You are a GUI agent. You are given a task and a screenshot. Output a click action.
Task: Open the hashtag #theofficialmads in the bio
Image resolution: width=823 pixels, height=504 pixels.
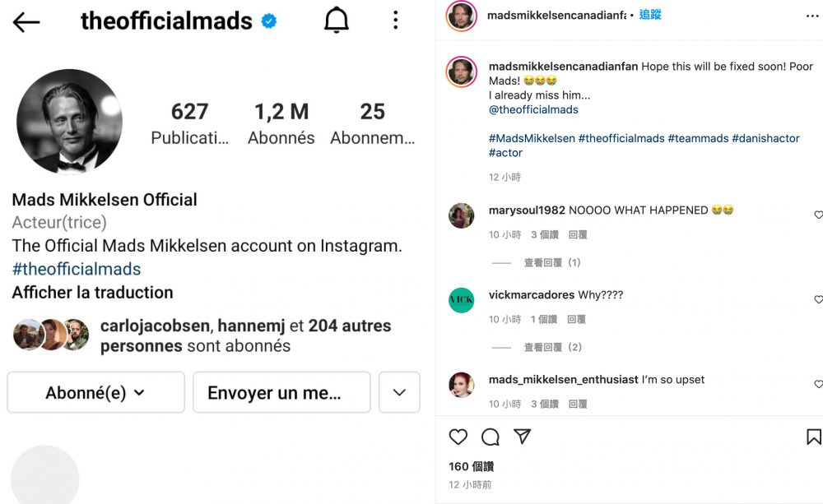pyautogui.click(x=77, y=269)
